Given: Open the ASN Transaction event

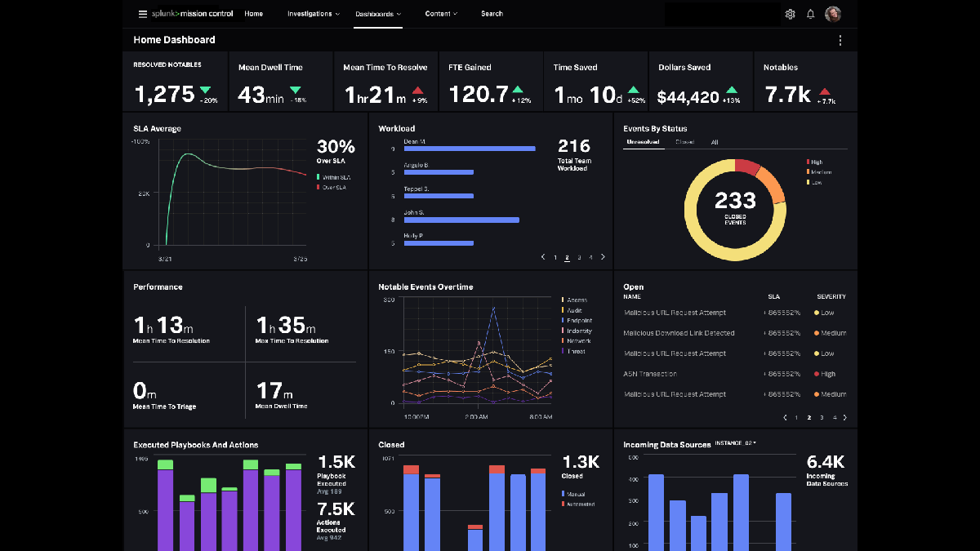Looking at the screenshot, I should click(x=650, y=374).
